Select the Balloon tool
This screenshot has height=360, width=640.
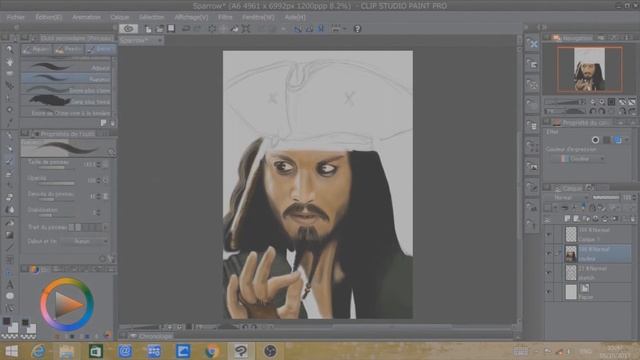coord(10,296)
